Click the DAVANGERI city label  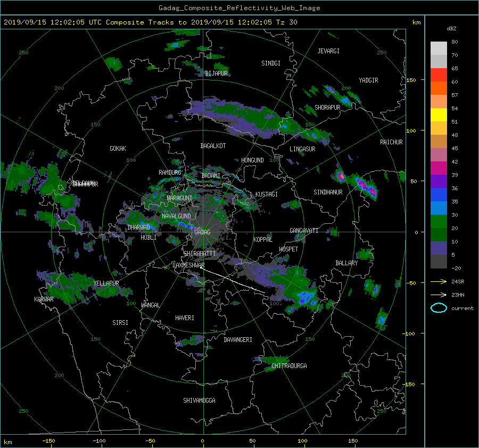[x=238, y=340]
